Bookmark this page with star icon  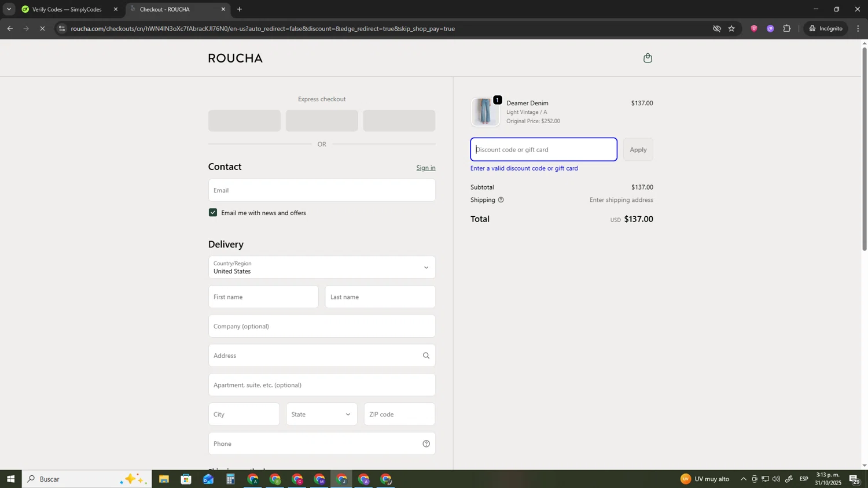click(x=731, y=28)
